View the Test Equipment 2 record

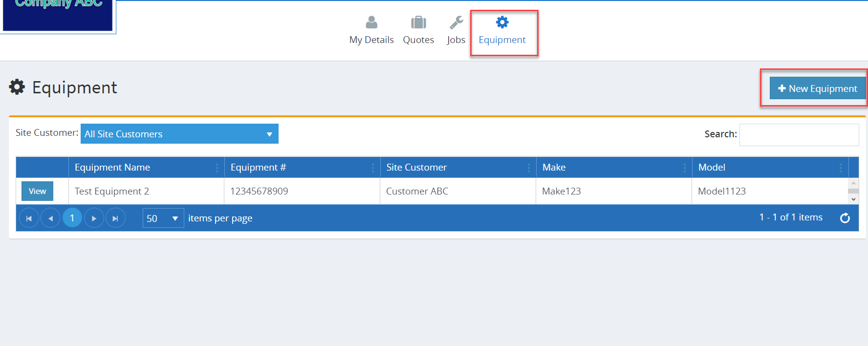[x=37, y=191]
